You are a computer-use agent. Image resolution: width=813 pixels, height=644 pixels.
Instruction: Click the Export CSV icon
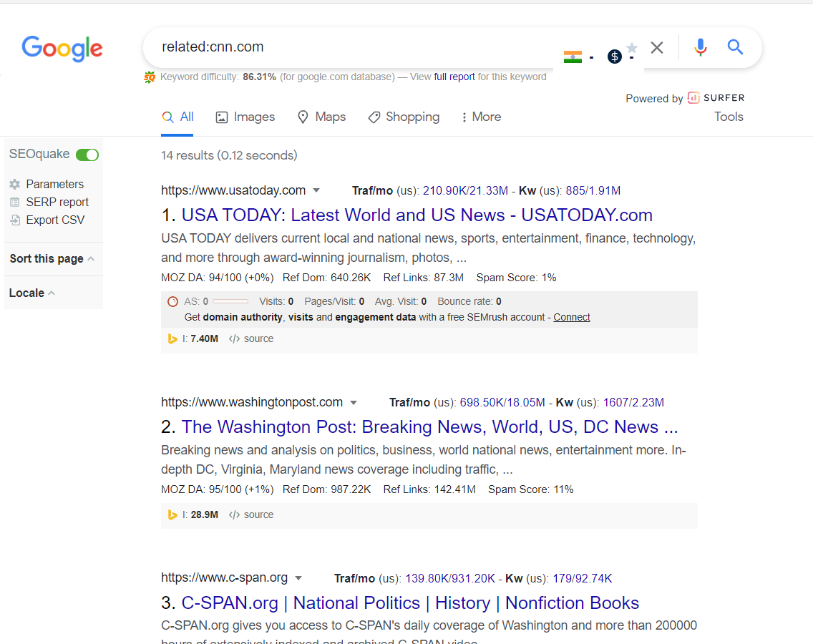15,220
